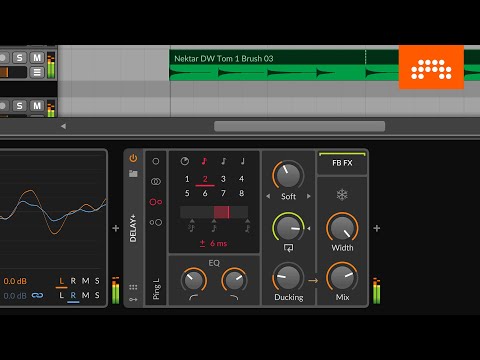Click the feedback loop icon below knob
This screenshot has width=480, height=360.
[x=288, y=248]
